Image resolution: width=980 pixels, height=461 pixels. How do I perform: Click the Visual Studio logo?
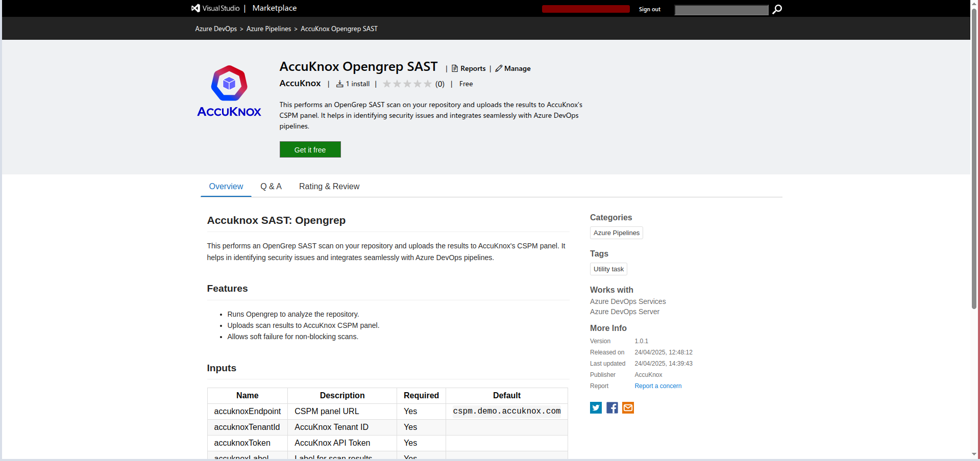pyautogui.click(x=215, y=8)
